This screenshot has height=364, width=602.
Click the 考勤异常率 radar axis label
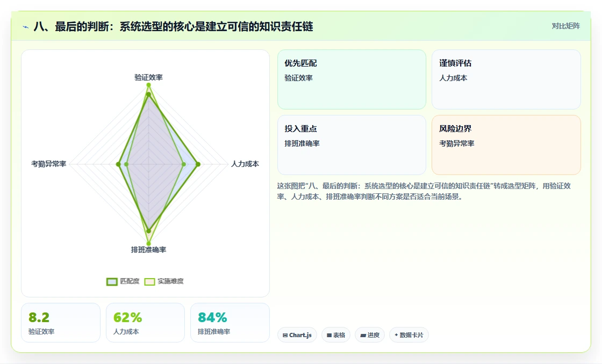click(49, 164)
